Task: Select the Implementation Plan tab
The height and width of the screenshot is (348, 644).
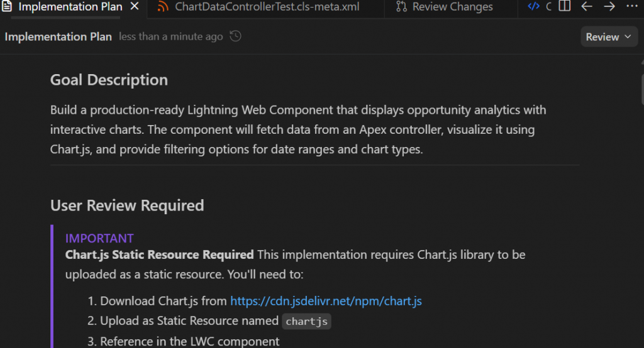Action: coord(70,7)
